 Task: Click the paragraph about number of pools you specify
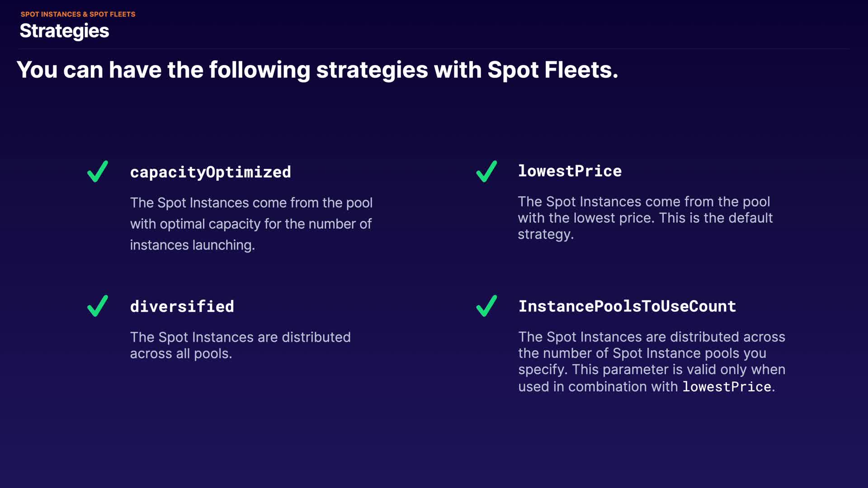click(651, 361)
